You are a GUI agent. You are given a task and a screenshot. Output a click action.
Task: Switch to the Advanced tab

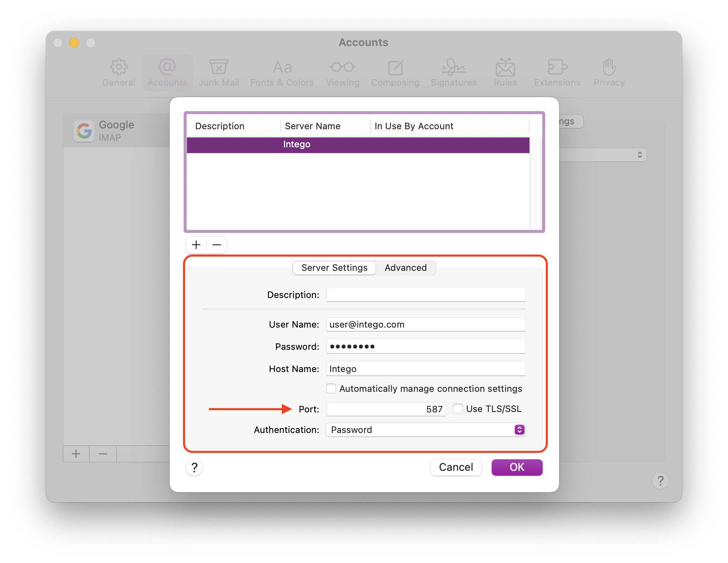coord(406,268)
